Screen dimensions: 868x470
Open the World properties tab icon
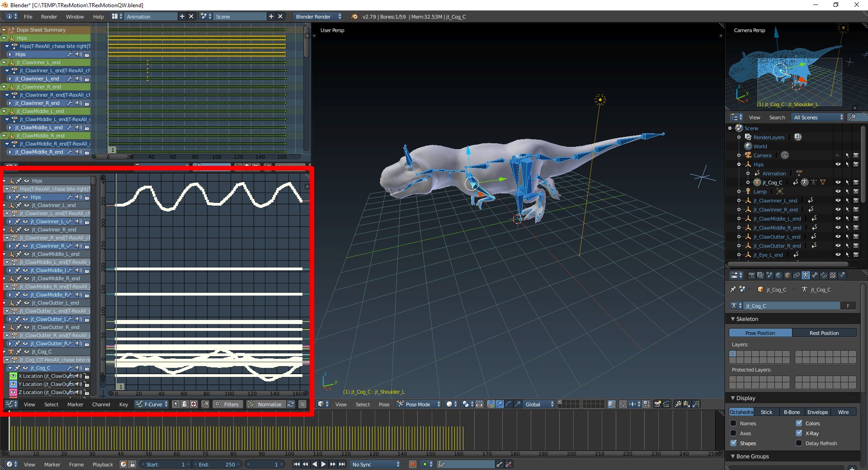tap(778, 275)
